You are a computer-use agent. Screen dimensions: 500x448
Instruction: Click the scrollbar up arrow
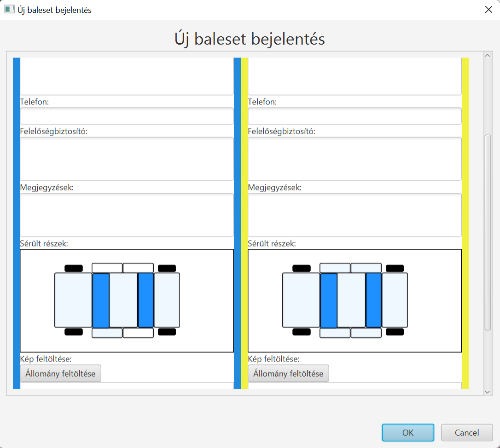click(x=487, y=56)
